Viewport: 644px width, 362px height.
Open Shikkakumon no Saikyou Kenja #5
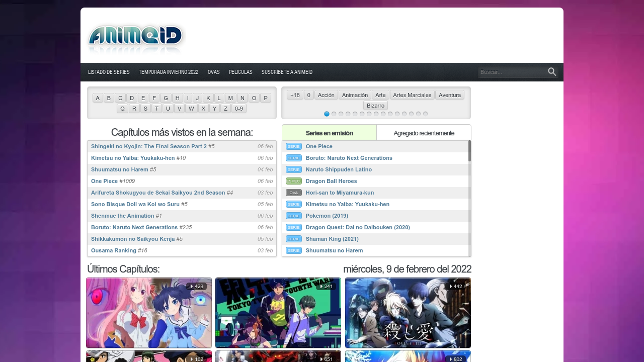(137, 239)
